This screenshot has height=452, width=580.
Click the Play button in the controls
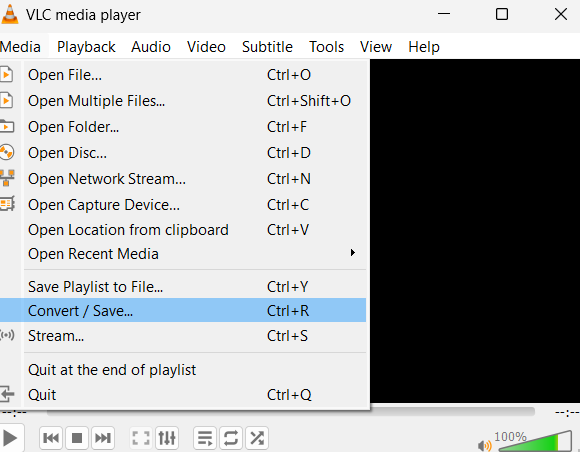(11, 438)
